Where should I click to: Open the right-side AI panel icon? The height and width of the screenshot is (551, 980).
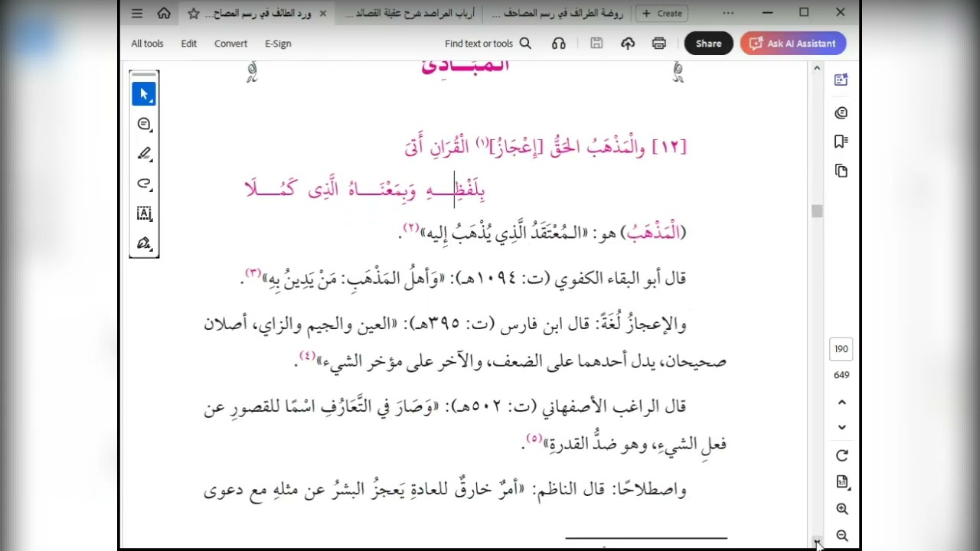[x=841, y=80]
